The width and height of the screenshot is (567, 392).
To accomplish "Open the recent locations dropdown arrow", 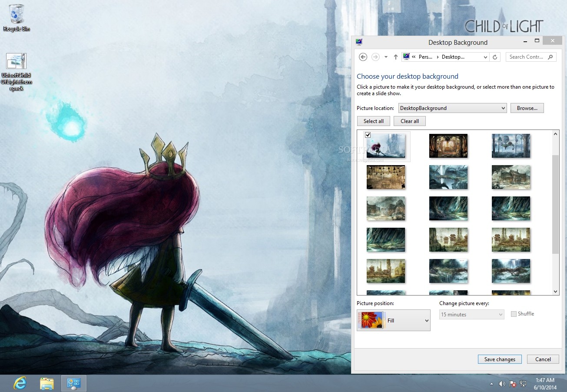I will tap(386, 57).
